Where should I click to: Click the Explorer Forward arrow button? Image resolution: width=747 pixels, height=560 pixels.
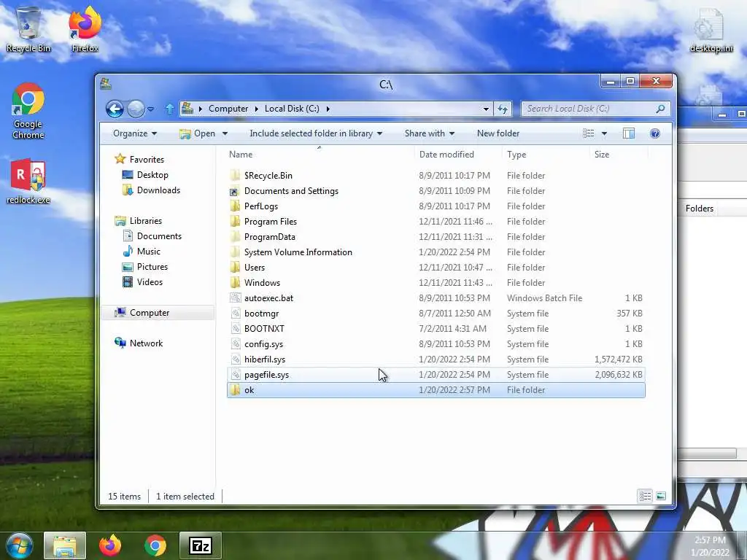[x=136, y=109]
